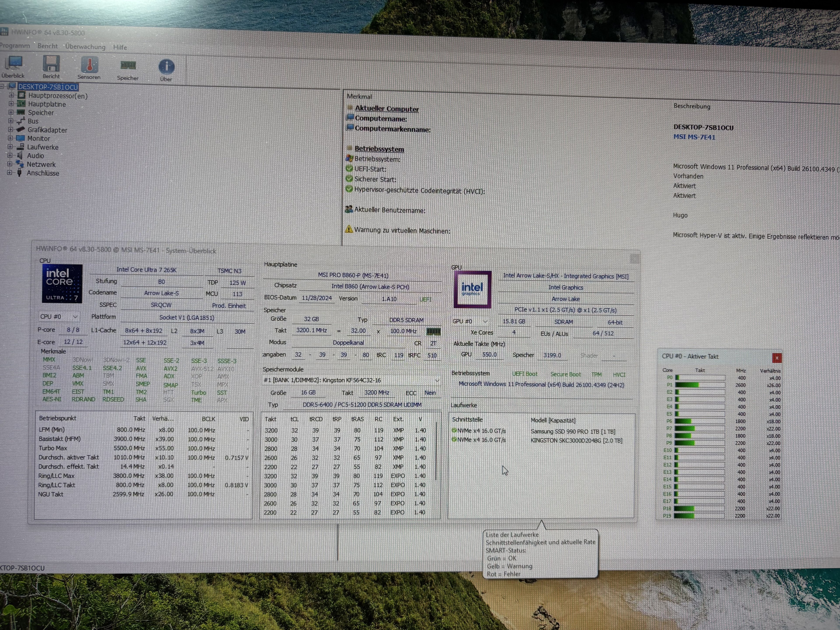Open the CPU #0 selector dropdown
840x630 pixels.
coord(75,317)
